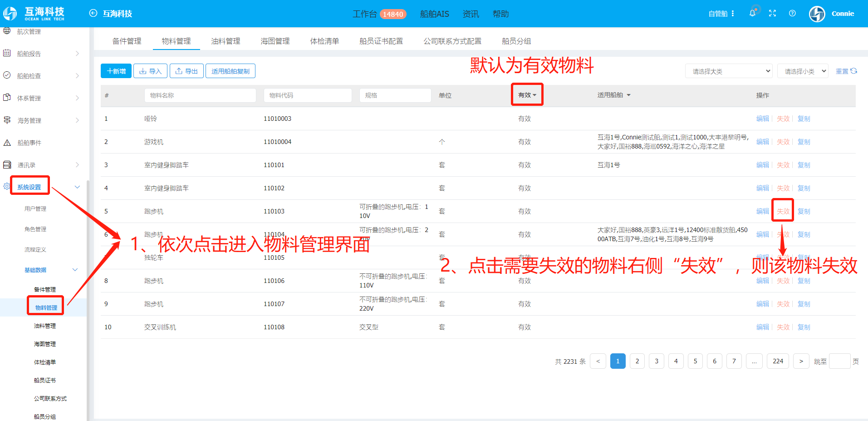The width and height of the screenshot is (868, 421).
Task: Go to page 224 in pagination
Action: [778, 361]
